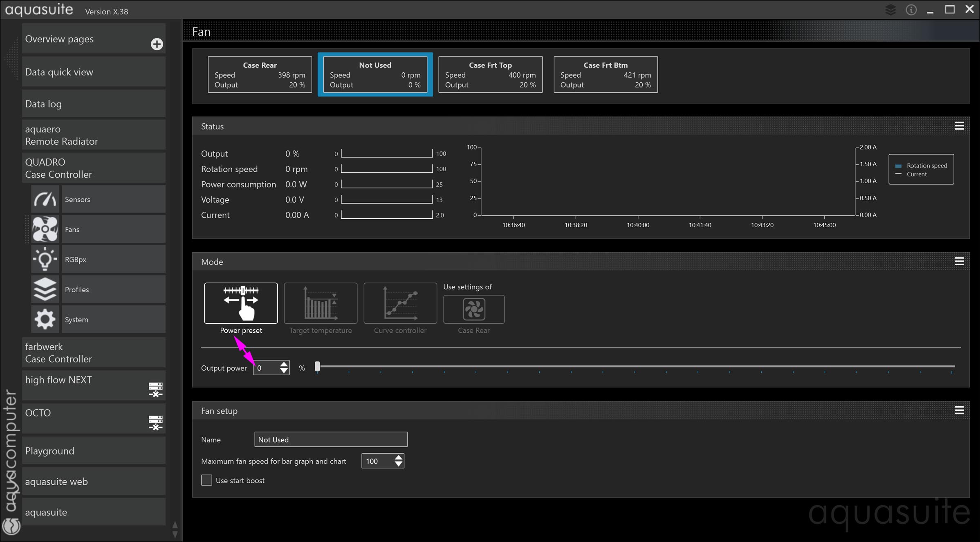Open the Mode panel hamburger menu
980x542 pixels.
tap(959, 262)
